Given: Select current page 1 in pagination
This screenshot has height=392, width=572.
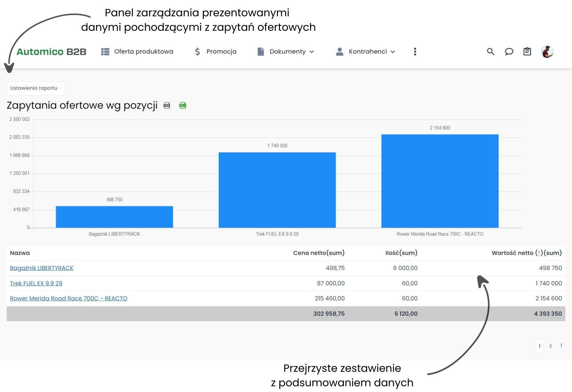Looking at the screenshot, I should click(539, 346).
